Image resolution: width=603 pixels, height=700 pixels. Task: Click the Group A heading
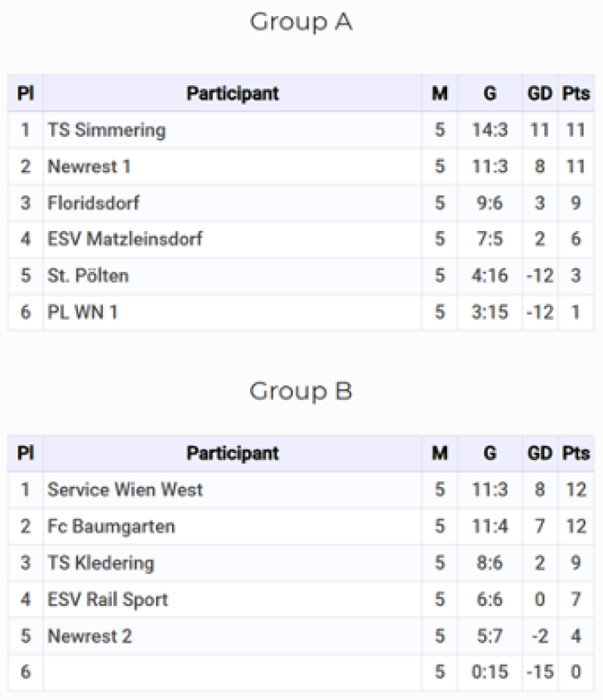click(x=301, y=23)
